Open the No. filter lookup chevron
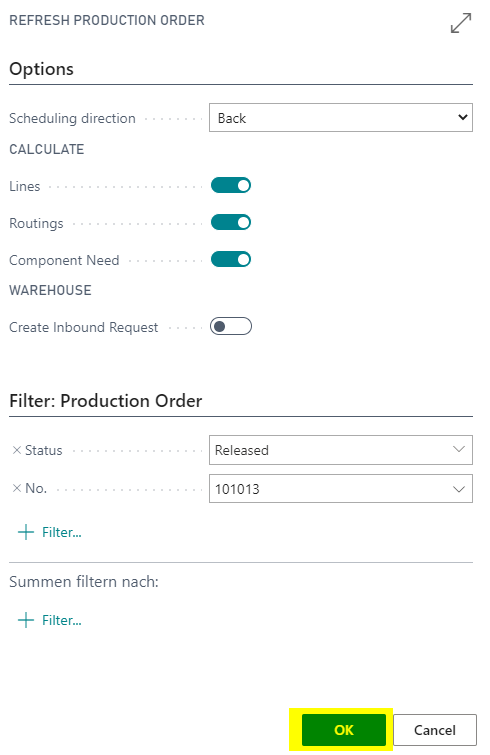 [459, 489]
